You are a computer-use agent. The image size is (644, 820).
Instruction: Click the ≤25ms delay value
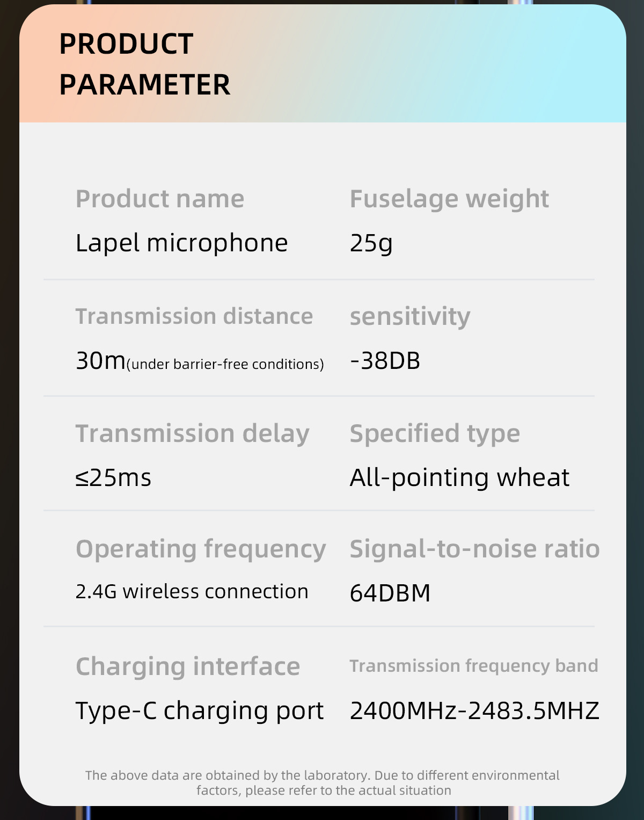coord(113,477)
